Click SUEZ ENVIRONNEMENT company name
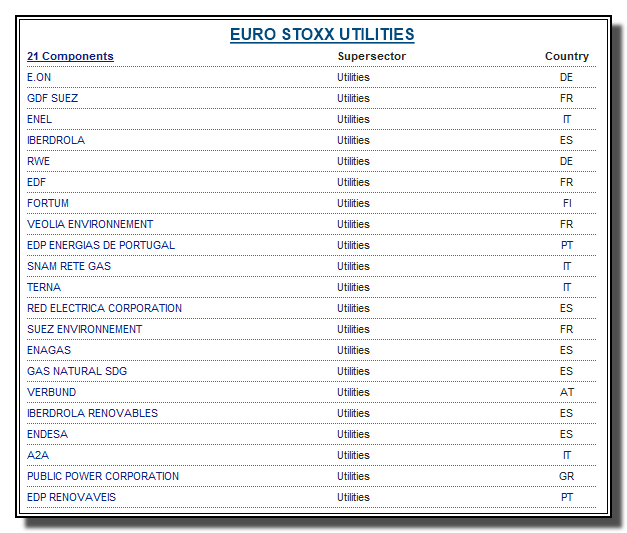This screenshot has width=627, height=533. click(x=84, y=329)
